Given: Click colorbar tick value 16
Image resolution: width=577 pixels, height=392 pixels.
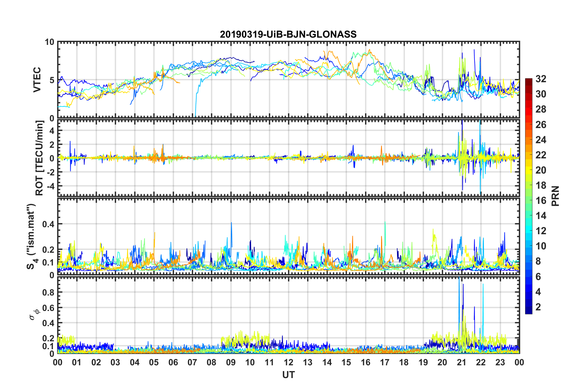Looking at the screenshot, I should [541, 200].
